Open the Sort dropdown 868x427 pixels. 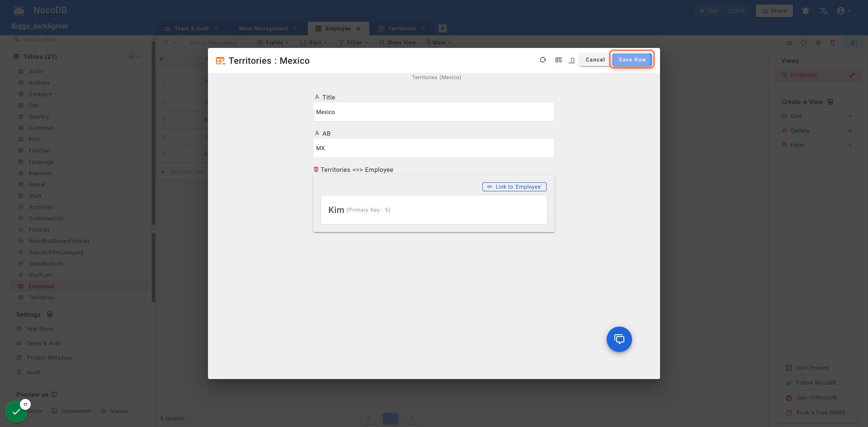click(x=313, y=43)
